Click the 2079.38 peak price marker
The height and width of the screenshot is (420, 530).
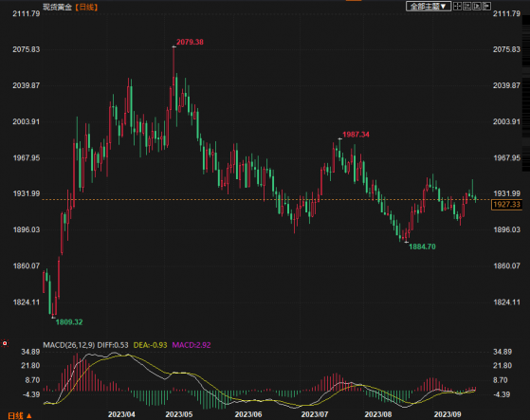pyautogui.click(x=190, y=42)
